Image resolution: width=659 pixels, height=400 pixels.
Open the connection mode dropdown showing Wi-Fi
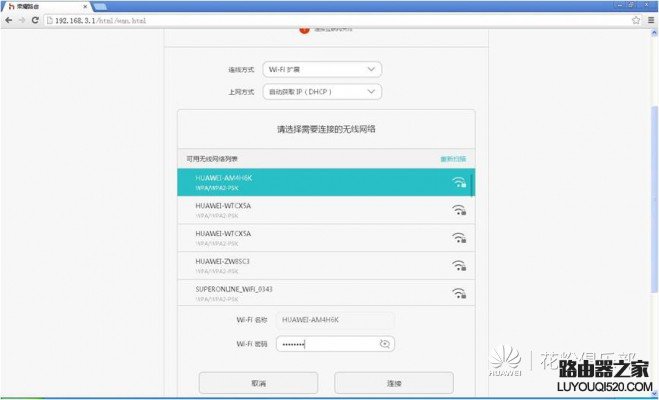(322, 69)
